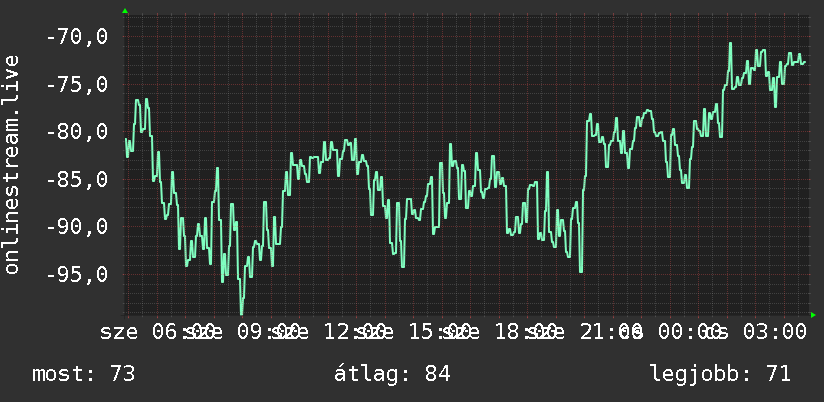Click the 21:00 time label
This screenshot has width=824, height=402.
611,332
